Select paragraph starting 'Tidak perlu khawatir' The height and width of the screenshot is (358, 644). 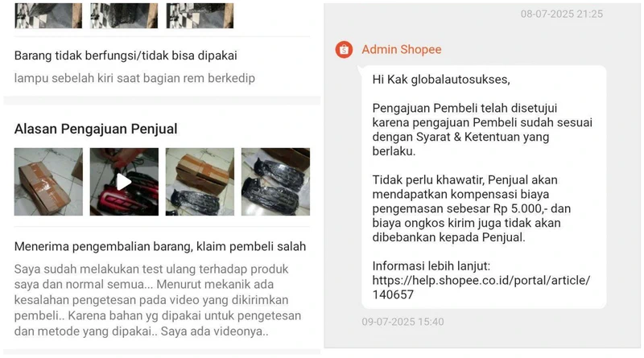(472, 208)
